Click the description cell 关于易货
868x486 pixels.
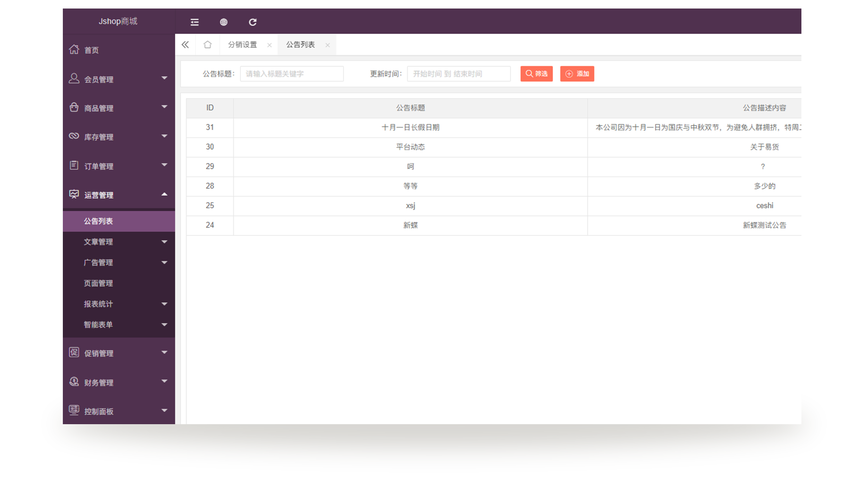[764, 147]
